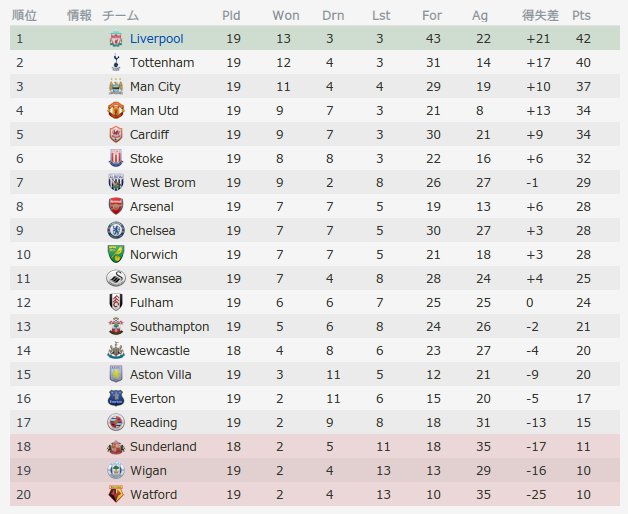Sort table by Won column header
This screenshot has width=628, height=514.
click(286, 16)
